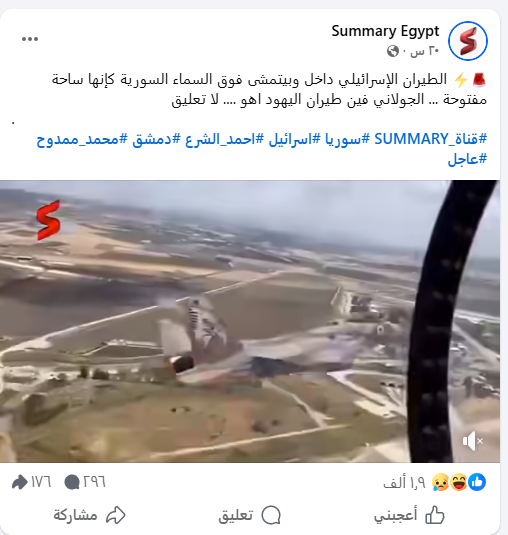Click the public globe privacy icon
508x535 pixels.
[x=393, y=51]
